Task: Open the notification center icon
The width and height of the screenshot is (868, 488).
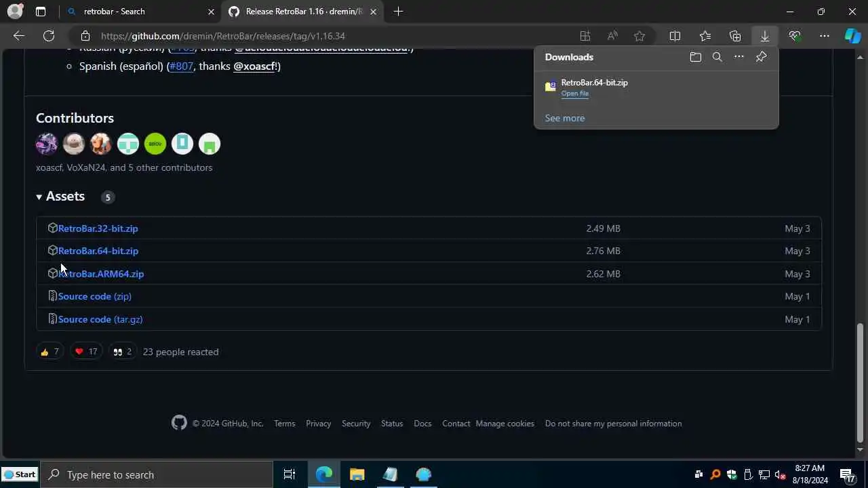Action: (x=847, y=474)
